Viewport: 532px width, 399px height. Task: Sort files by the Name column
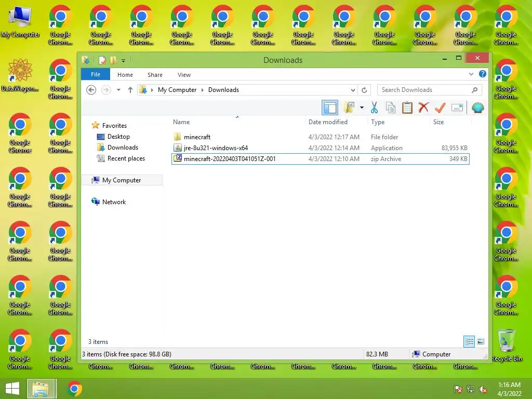[237, 122]
